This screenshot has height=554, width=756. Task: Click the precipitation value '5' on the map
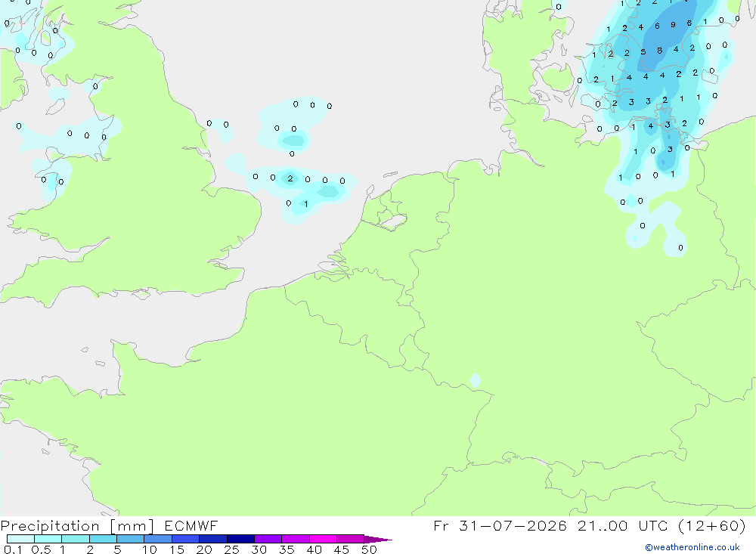pos(643,52)
